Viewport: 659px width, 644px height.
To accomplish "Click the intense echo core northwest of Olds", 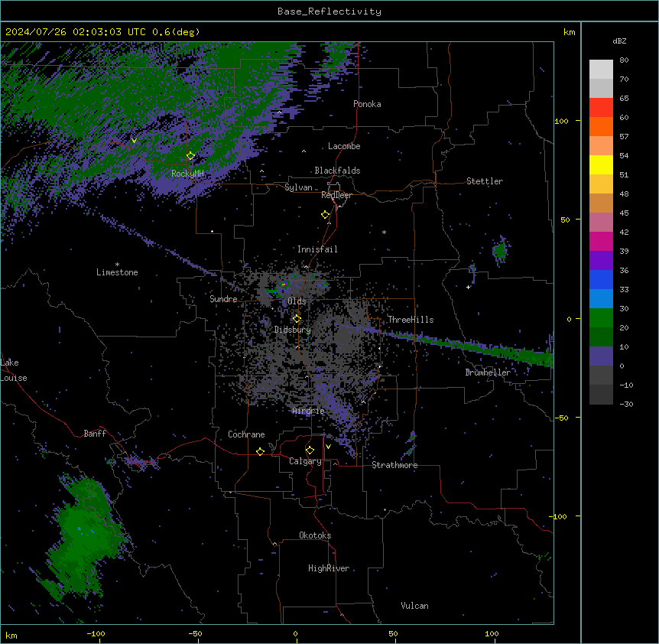I will pos(284,285).
